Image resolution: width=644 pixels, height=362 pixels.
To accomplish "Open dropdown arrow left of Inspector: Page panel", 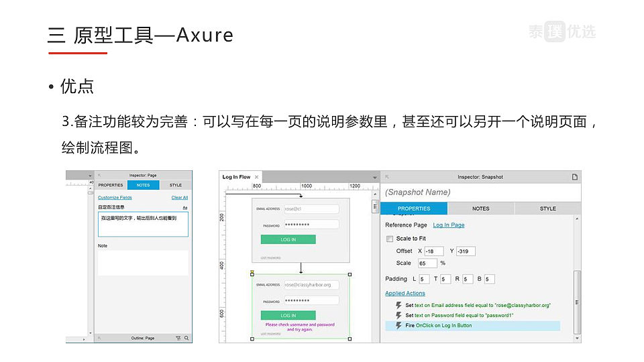I will click(x=91, y=176).
